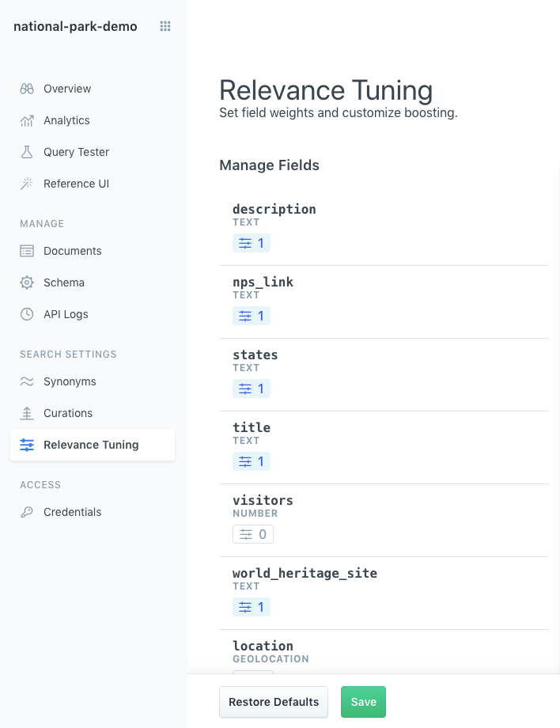Switch to the Curations section
Image resolution: width=560 pixels, height=728 pixels.
(70, 413)
